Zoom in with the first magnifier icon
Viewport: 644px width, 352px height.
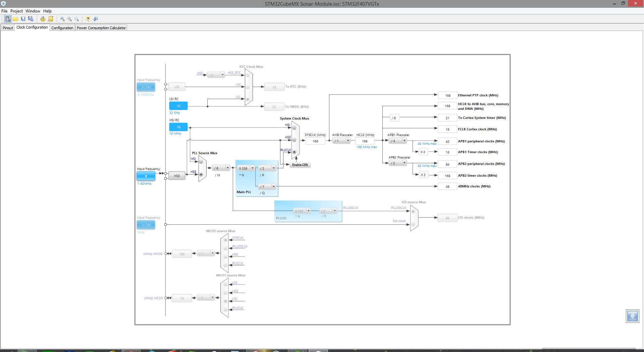[62, 19]
